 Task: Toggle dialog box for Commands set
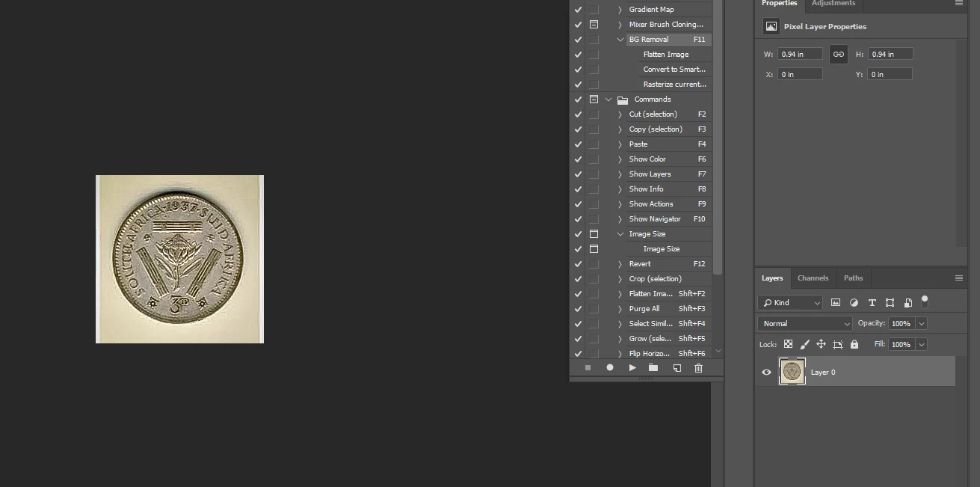click(x=594, y=99)
